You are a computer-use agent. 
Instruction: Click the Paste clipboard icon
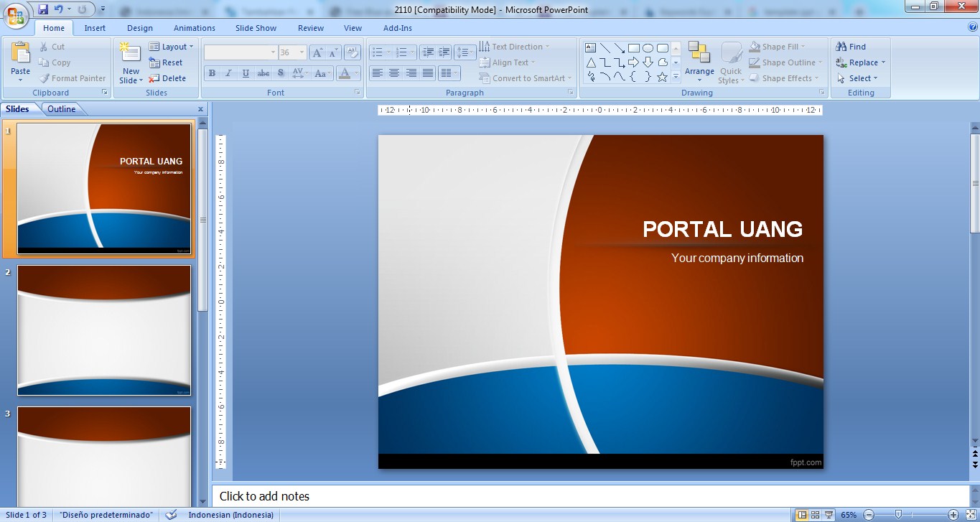coord(21,54)
